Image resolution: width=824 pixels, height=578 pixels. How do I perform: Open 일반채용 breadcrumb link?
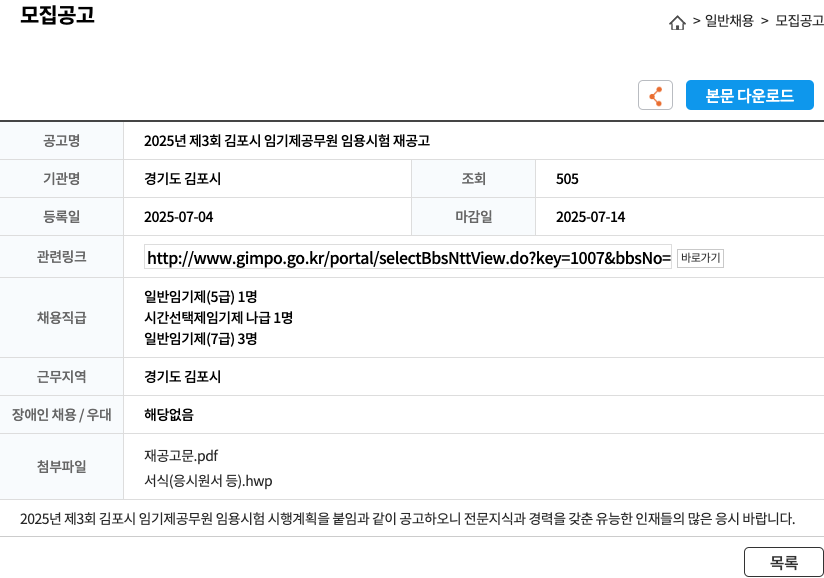pyautogui.click(x=729, y=20)
